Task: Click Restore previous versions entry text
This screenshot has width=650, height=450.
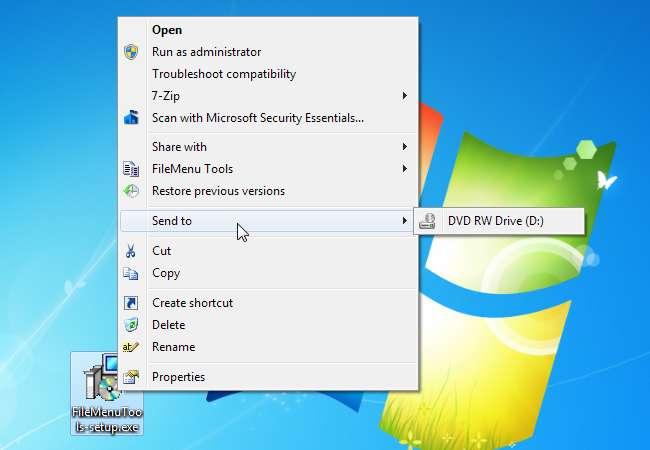Action: click(x=218, y=191)
